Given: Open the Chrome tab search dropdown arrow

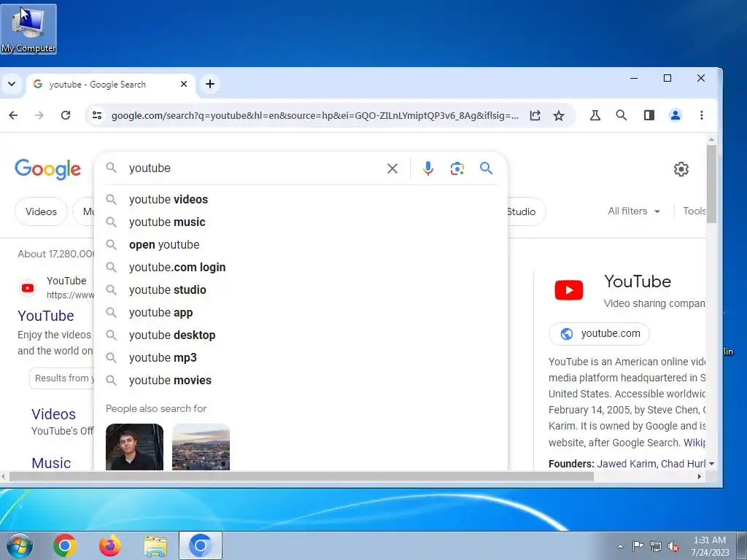Looking at the screenshot, I should pos(12,85).
